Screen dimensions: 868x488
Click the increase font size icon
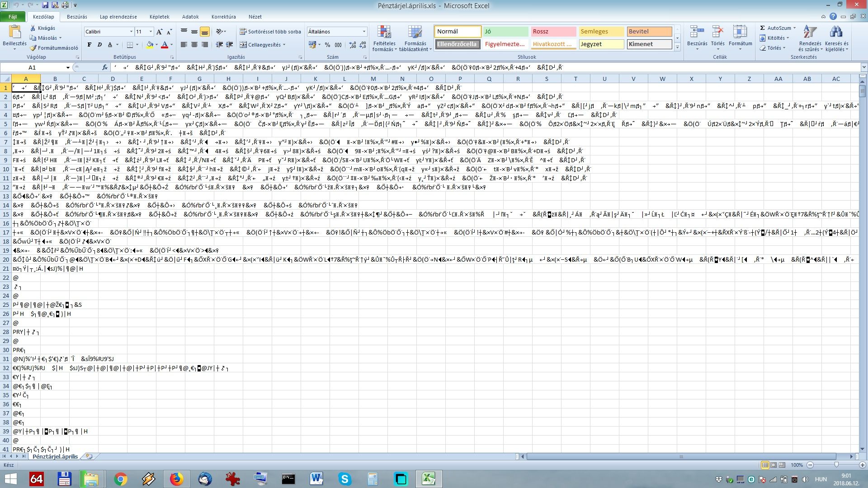click(x=159, y=32)
